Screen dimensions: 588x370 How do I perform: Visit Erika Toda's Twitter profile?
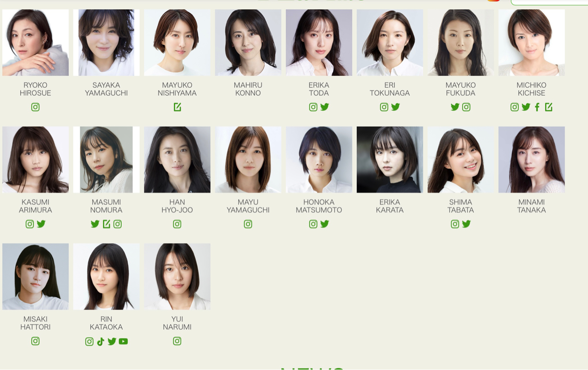(325, 107)
